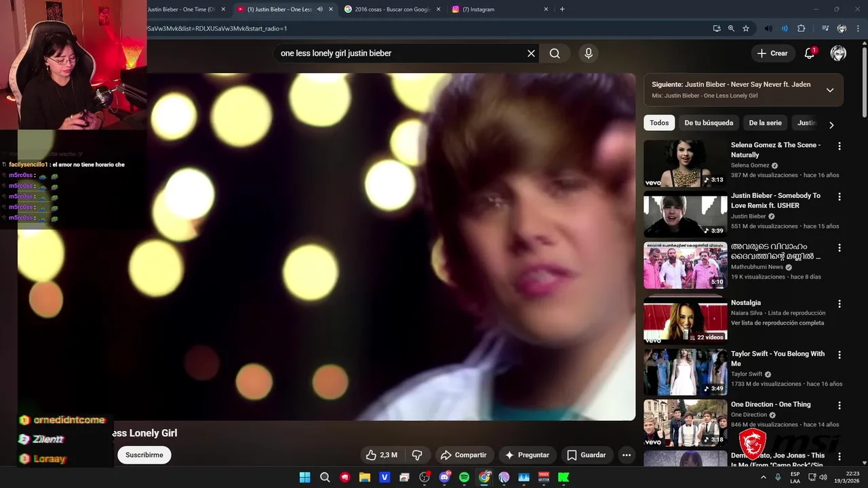Open Somebody To Love Remix thumbnail
The width and height of the screenshot is (868, 488).
pyautogui.click(x=685, y=214)
